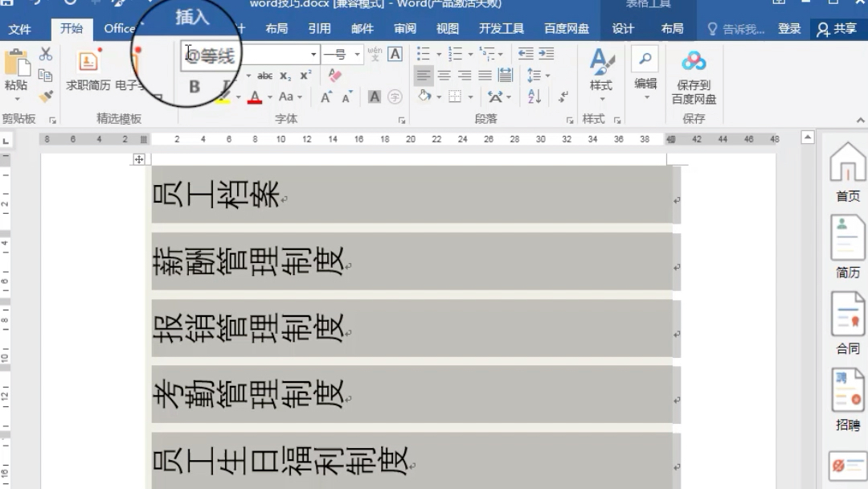Open 保存到百度网盘 with the cloud save icon
The image size is (868, 489).
tap(693, 63)
